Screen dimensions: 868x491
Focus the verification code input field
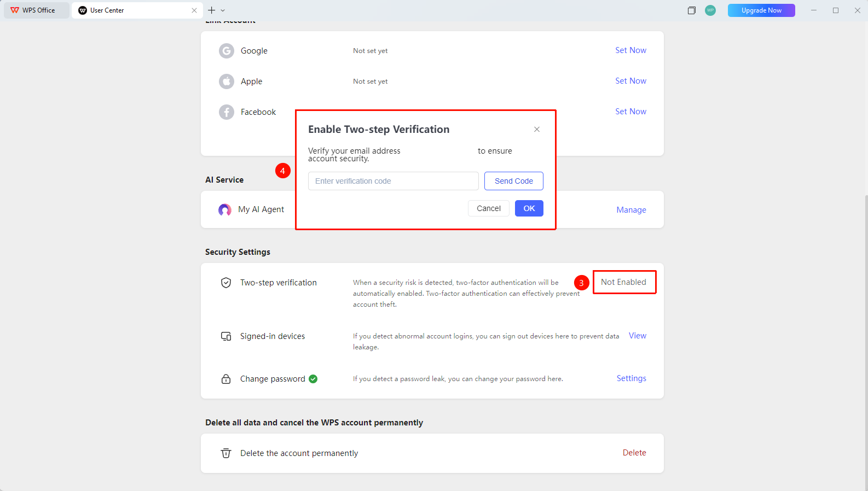coord(394,181)
